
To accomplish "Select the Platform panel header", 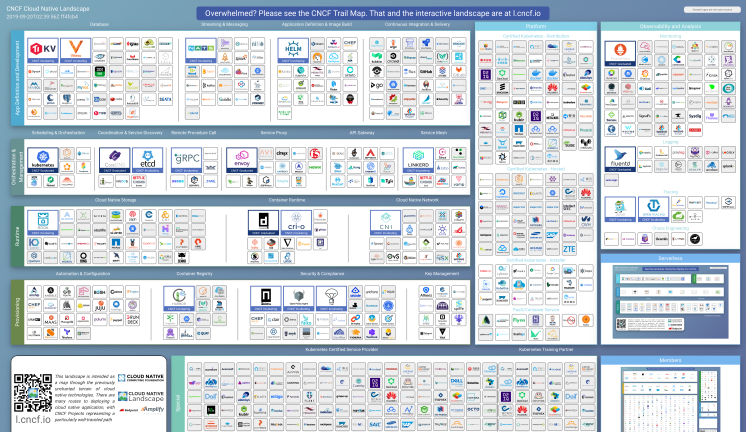I will [536, 26].
